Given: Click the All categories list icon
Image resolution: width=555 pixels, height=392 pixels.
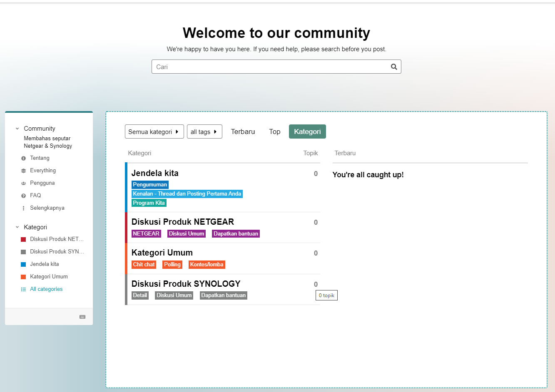Looking at the screenshot, I should (23, 289).
